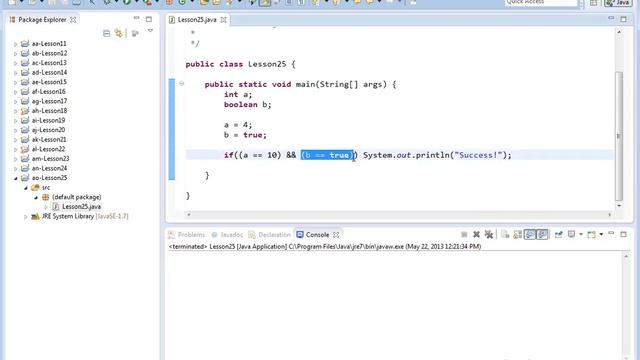Expand the ab-Lesson12 project

[16, 53]
